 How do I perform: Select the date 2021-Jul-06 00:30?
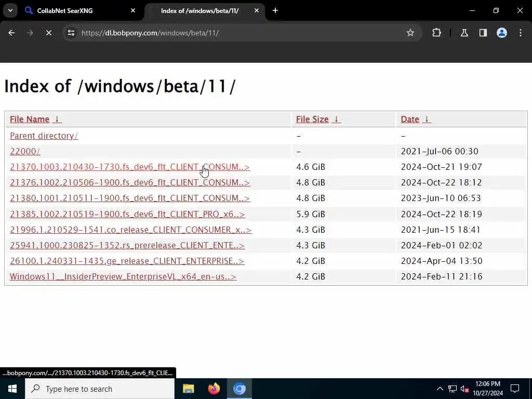[440, 151]
